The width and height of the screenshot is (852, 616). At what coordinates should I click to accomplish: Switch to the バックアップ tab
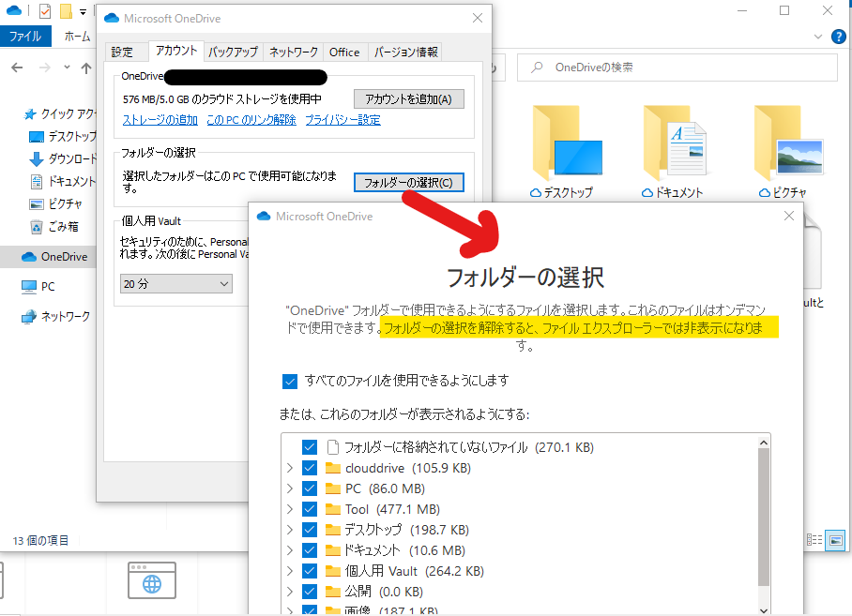[233, 53]
